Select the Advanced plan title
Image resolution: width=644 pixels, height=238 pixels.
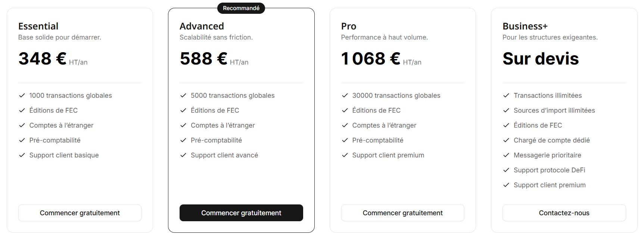(202, 26)
